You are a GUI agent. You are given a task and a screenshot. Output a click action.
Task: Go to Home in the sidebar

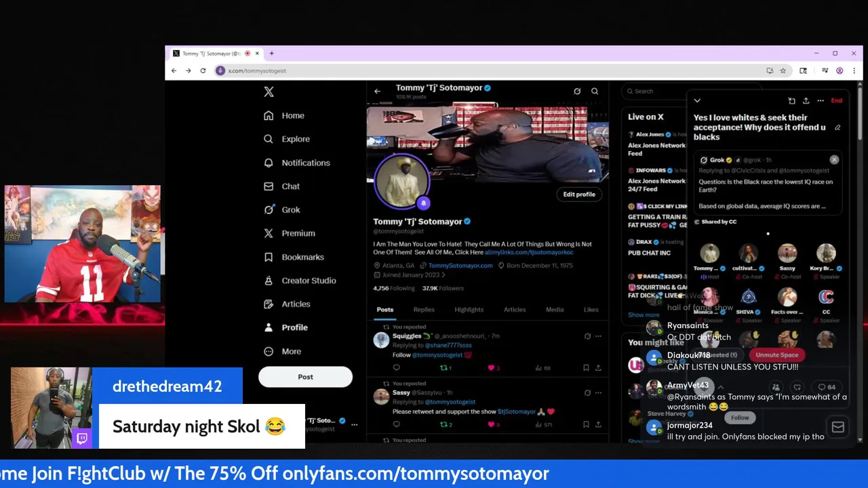coord(284,116)
